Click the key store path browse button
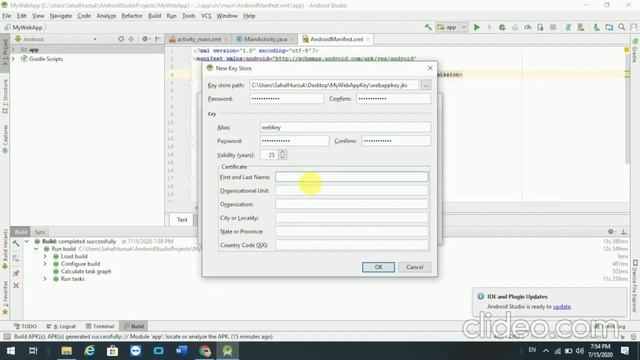The image size is (640, 360). [426, 85]
